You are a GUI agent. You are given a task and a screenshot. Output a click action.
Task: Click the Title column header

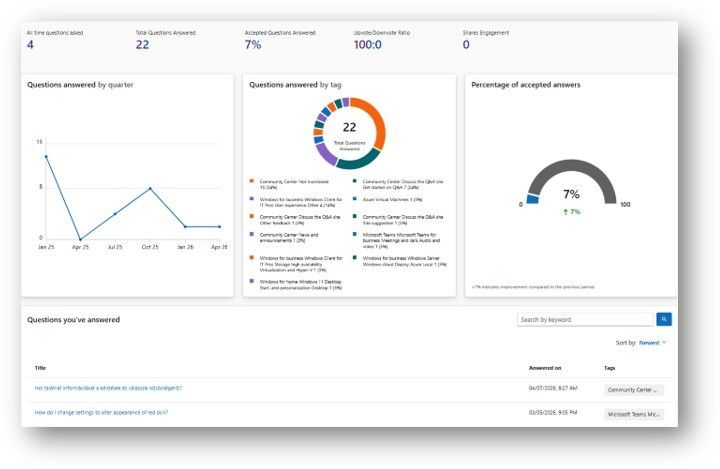(40, 368)
